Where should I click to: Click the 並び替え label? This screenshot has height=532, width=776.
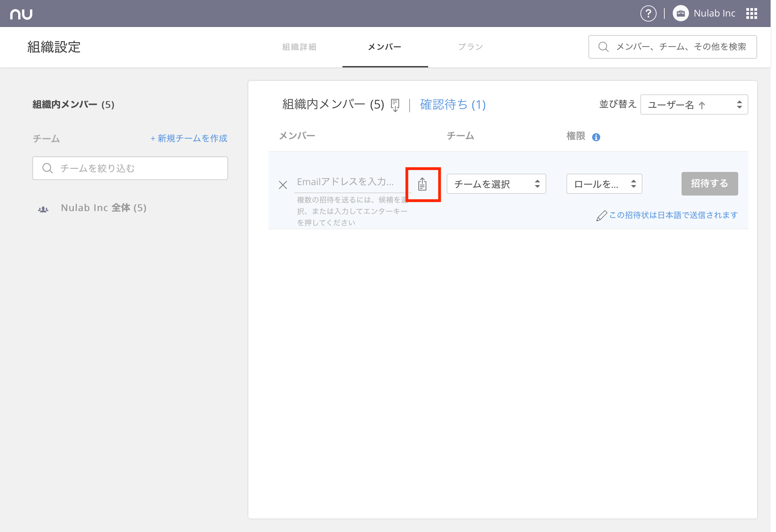[x=617, y=104]
